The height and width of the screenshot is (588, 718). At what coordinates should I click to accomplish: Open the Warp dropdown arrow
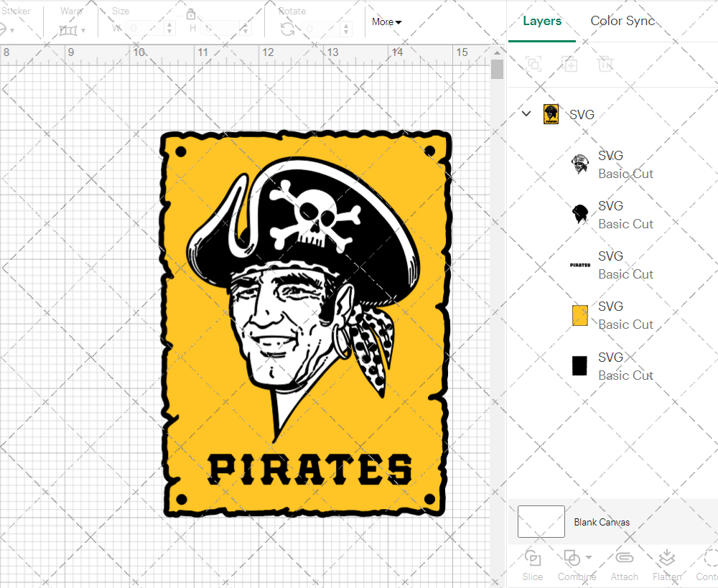[83, 31]
